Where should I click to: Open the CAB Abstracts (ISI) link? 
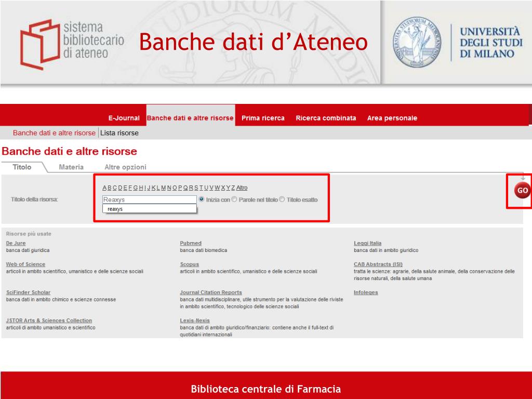[x=378, y=264]
